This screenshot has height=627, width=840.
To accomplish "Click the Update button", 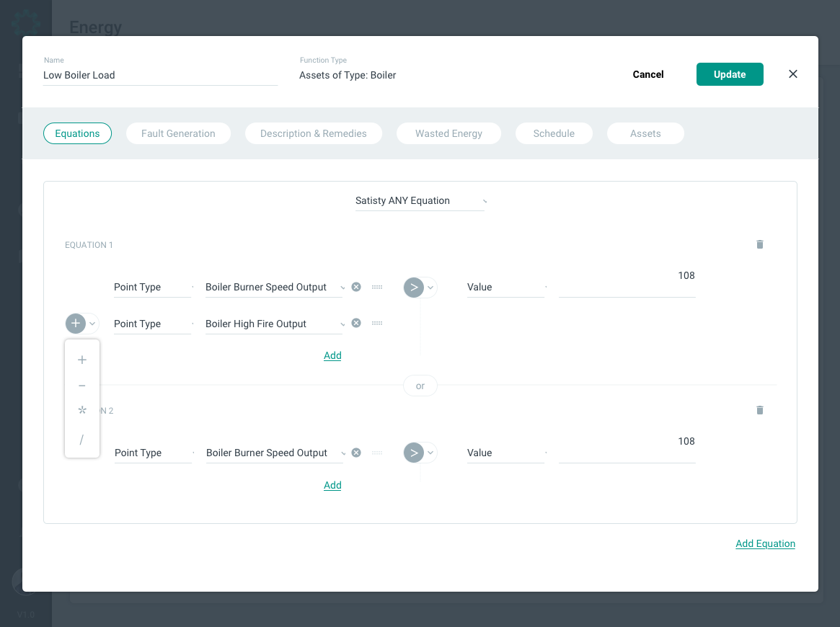I will pos(730,74).
